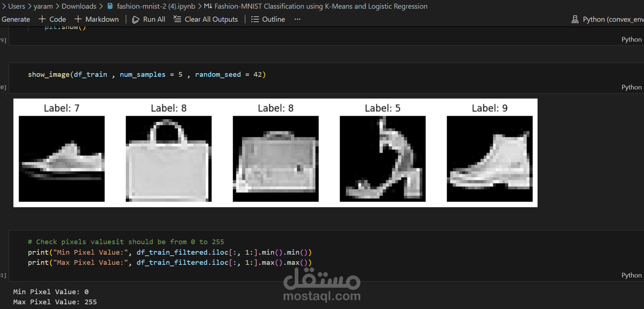Click the notebook file icon in breadcrumb

pos(110,6)
